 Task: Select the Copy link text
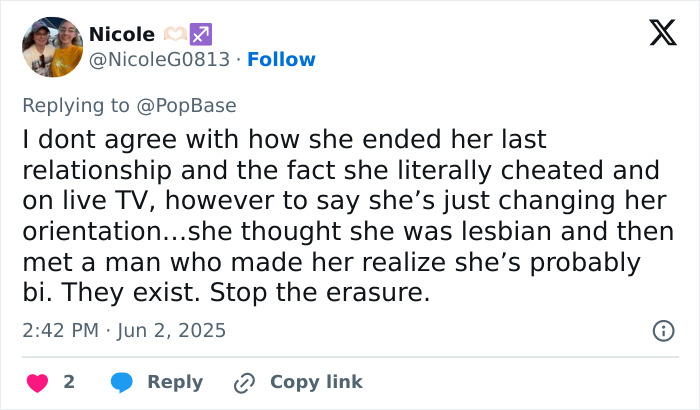(316, 382)
